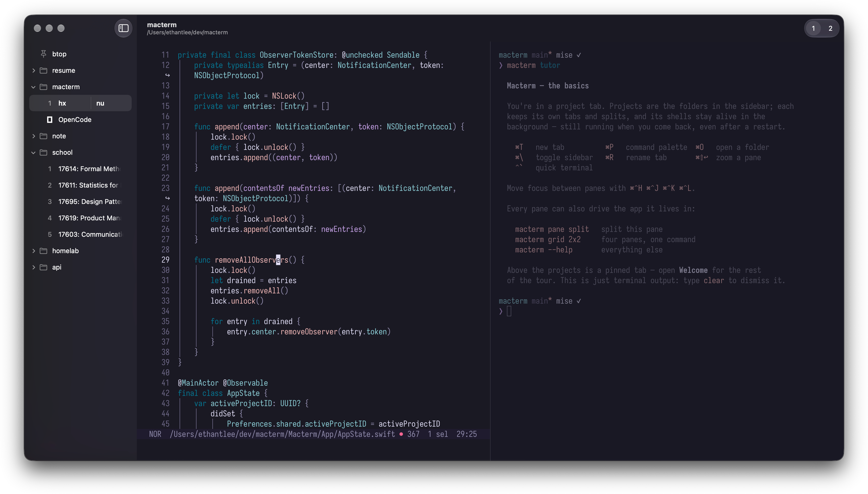
Task: Open the 17611: Statistics for tab
Action: tap(81, 185)
